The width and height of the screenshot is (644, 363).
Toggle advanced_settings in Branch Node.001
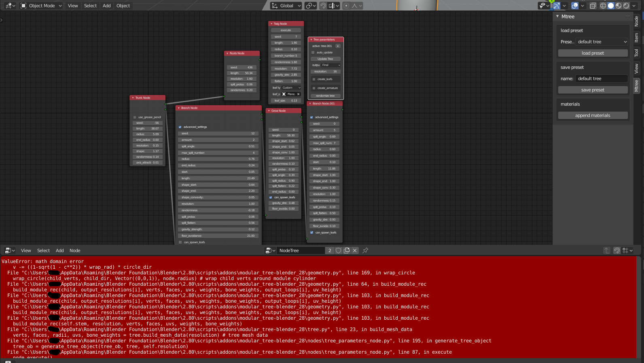tap(311, 117)
